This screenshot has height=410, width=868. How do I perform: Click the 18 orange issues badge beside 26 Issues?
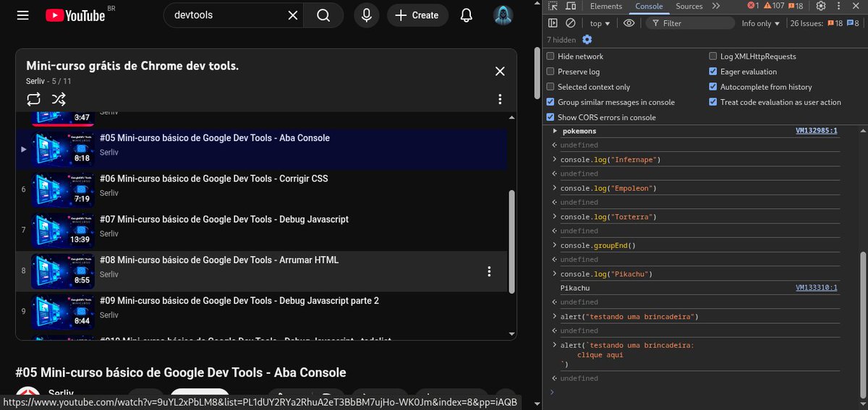click(x=834, y=23)
